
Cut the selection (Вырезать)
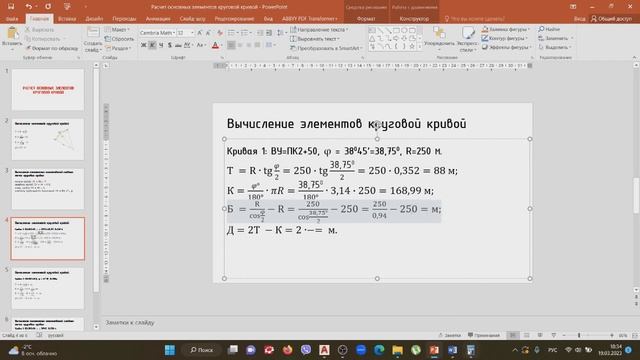39,30
